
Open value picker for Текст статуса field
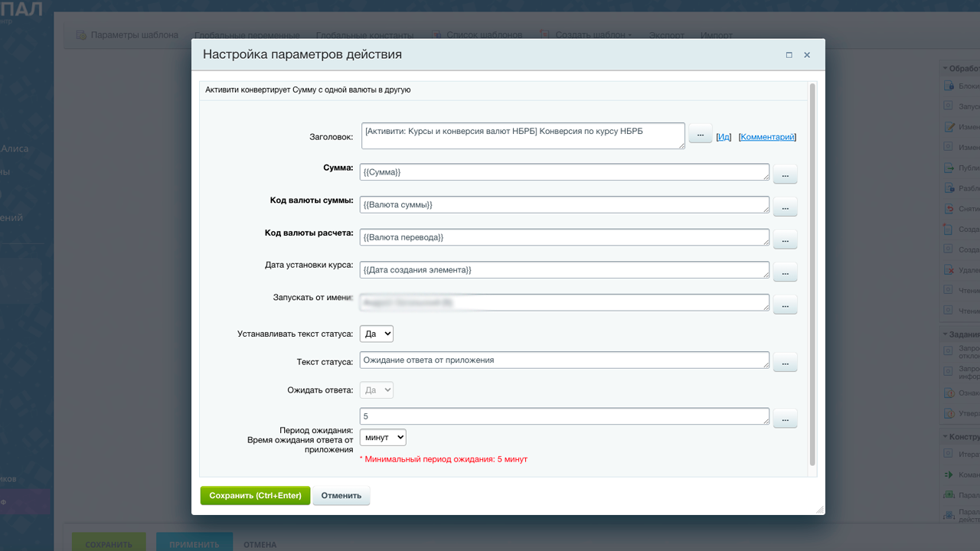[x=785, y=363]
